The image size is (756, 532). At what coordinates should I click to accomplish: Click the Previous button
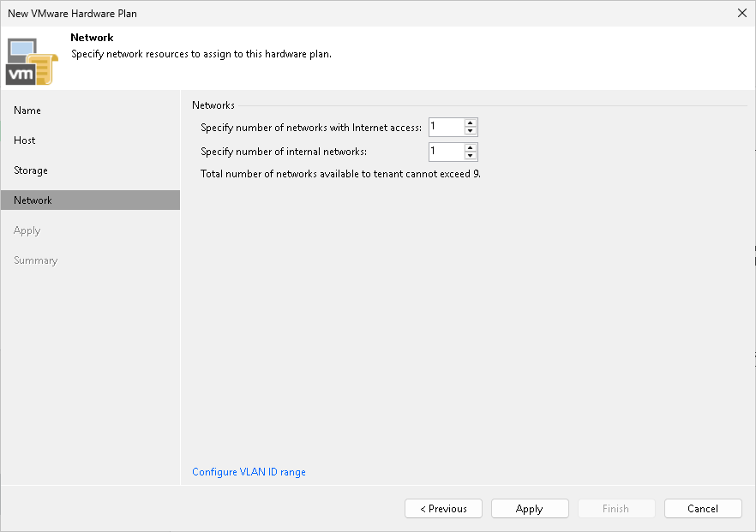point(443,508)
